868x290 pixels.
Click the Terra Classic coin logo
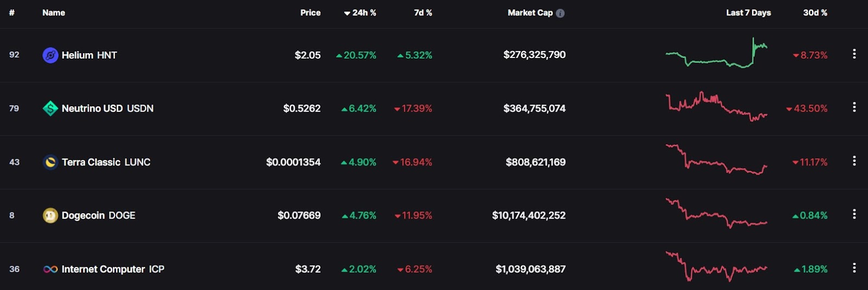point(50,162)
